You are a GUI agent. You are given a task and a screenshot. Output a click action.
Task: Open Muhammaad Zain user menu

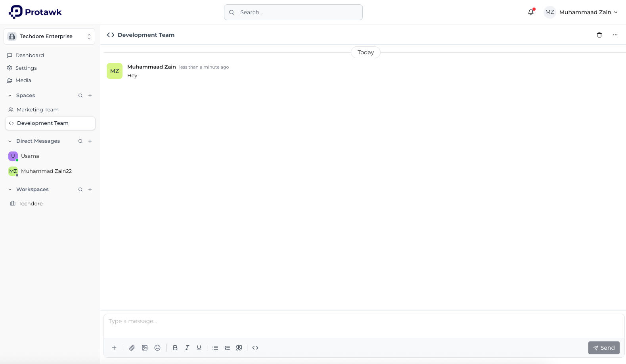pyautogui.click(x=581, y=12)
